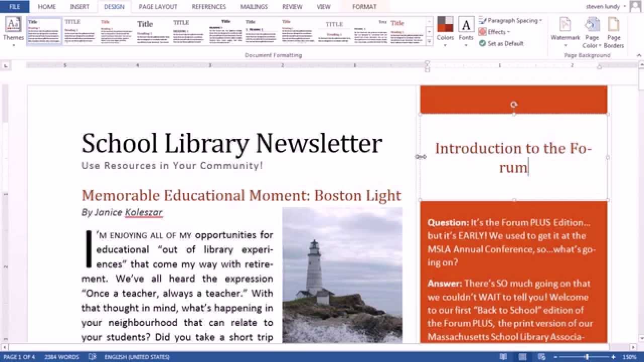The width and height of the screenshot is (644, 362).
Task: Click the zoom in plus button
Action: (x=613, y=357)
